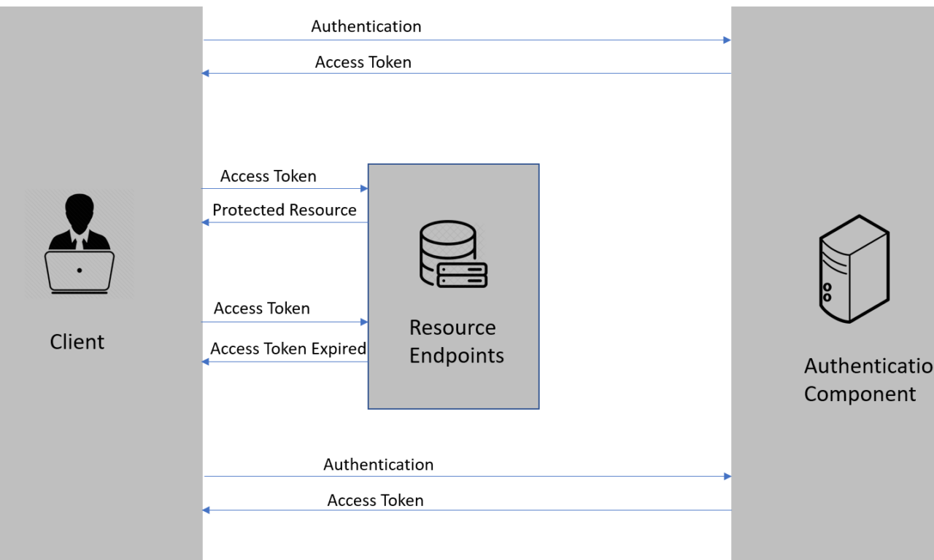Click arrowhead of the bottommost Access Token arrow

coord(206,510)
